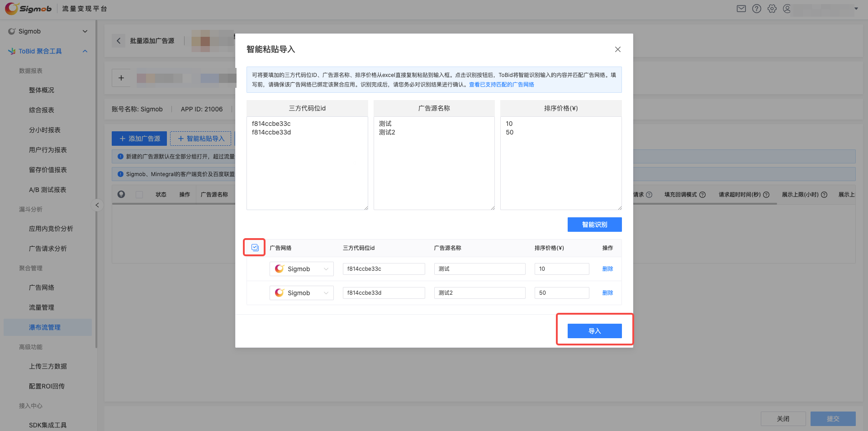Click the user account avatar icon
Viewport: 868px width, 431px height.
point(787,9)
